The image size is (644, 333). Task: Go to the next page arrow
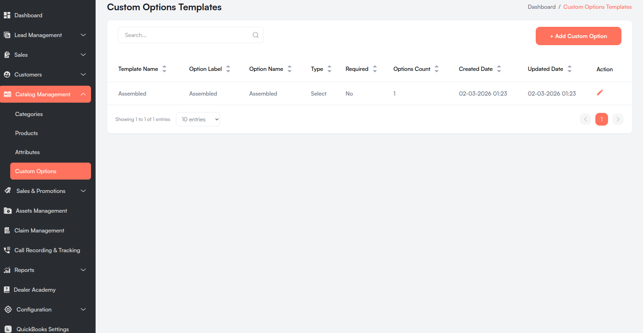(x=618, y=119)
